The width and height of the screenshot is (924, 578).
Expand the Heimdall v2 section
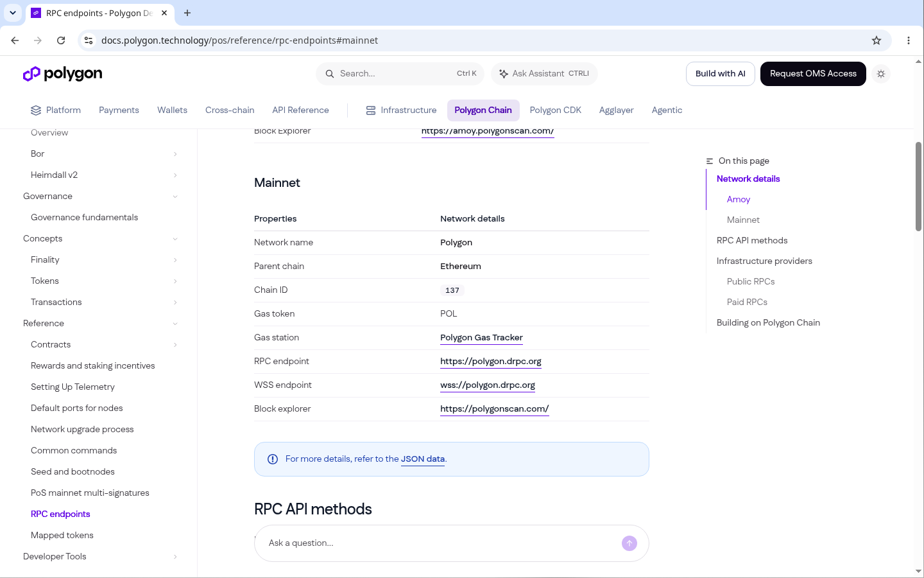pos(175,175)
